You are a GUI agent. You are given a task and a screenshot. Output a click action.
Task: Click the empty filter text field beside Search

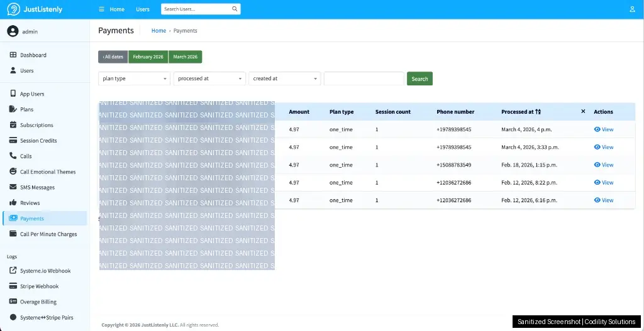point(364,79)
